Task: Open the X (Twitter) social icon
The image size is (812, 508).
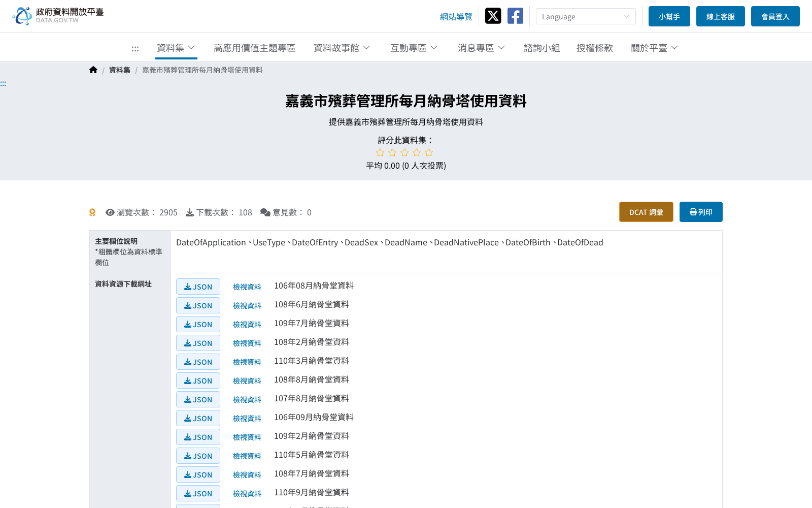Action: (x=493, y=16)
